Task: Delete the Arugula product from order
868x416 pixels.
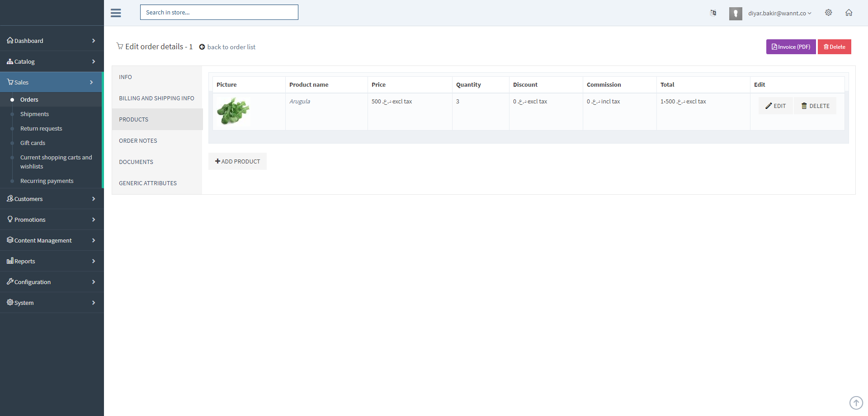Action: 815,106
